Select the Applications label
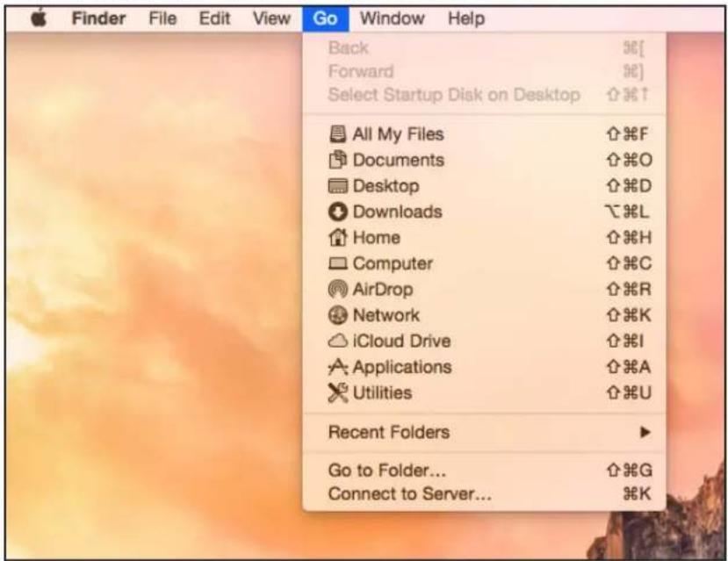The width and height of the screenshot is (728, 561). coord(402,367)
